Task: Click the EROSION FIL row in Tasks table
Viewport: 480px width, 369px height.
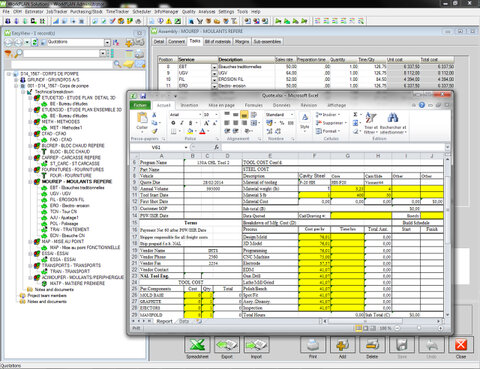Action: pyautogui.click(x=306, y=79)
